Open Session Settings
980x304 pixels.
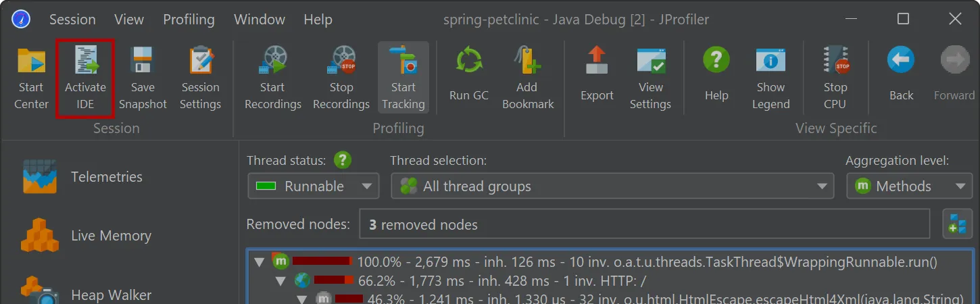[201, 78]
